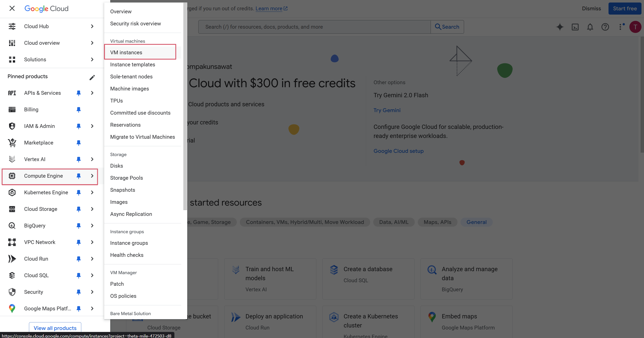The image size is (644, 338).
Task: Activate Cloud Shell terminal icon
Action: 575,27
